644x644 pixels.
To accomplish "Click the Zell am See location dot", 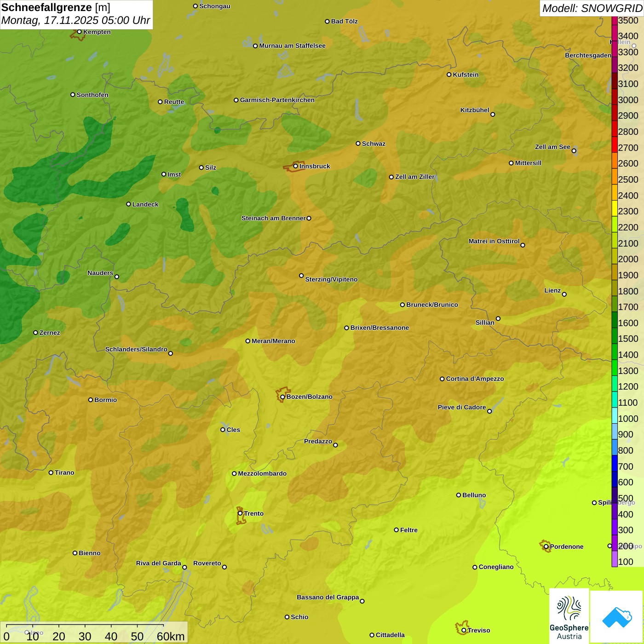I will (x=574, y=150).
